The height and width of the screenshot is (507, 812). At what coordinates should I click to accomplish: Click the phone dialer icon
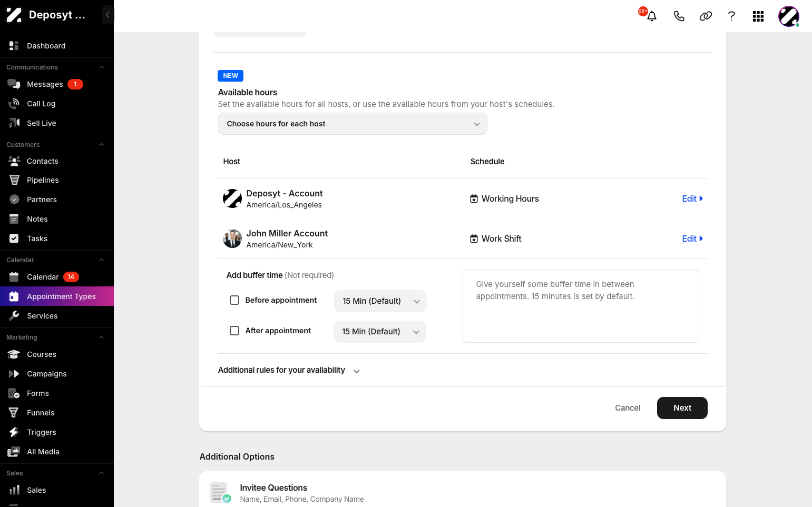coord(679,16)
